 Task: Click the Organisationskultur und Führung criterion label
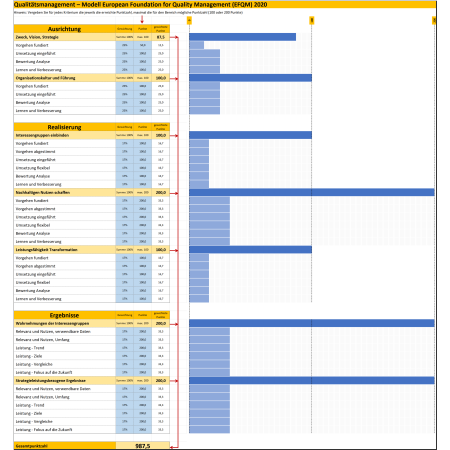pos(46,78)
